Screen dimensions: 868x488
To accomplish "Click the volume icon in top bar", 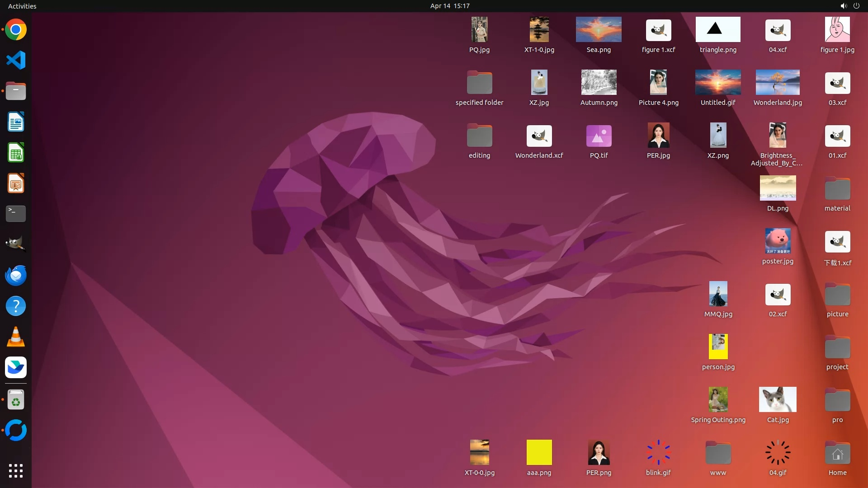I will (x=843, y=6).
